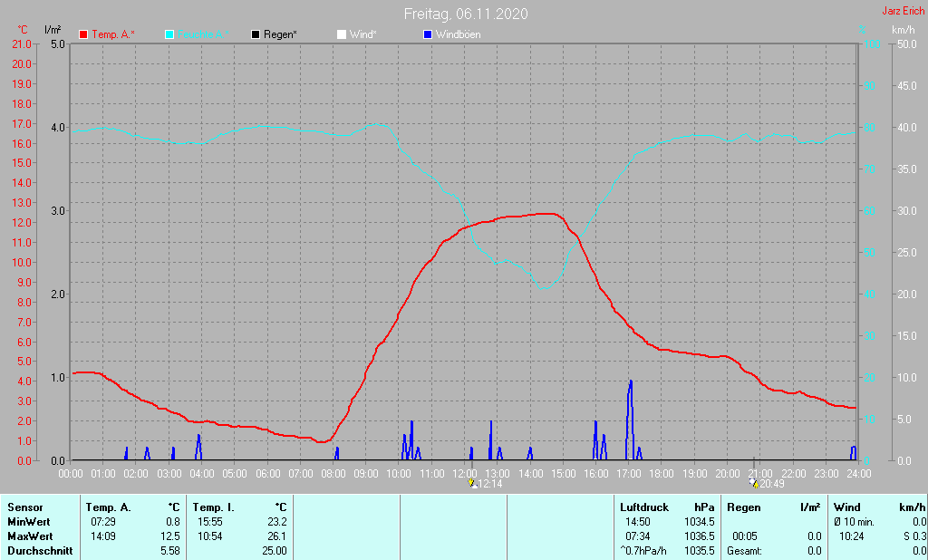Click the Jarz Erich author text
The image size is (928, 560).
tap(903, 12)
